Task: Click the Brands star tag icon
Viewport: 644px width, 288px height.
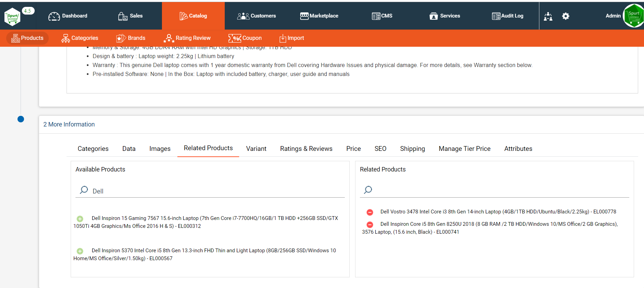Action: (x=121, y=38)
